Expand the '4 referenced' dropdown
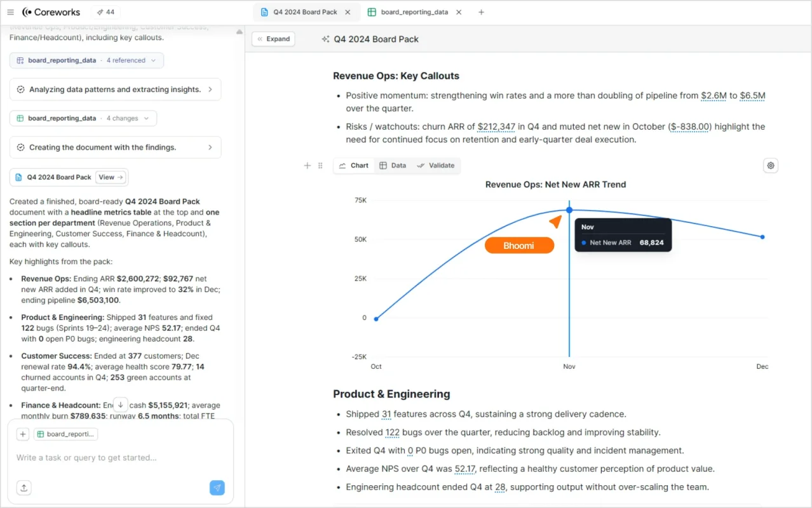 pos(130,60)
